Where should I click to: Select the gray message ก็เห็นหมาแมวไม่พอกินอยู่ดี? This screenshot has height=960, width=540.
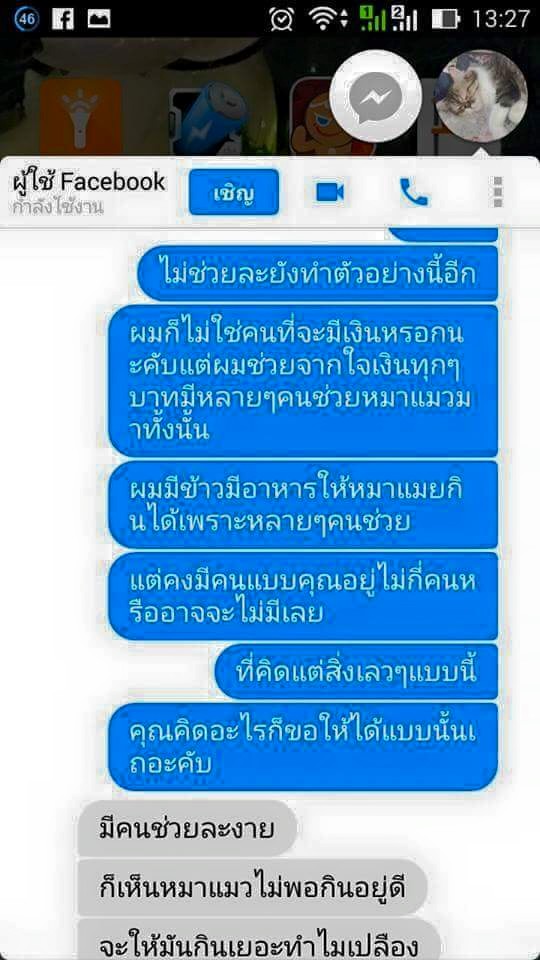(252, 887)
